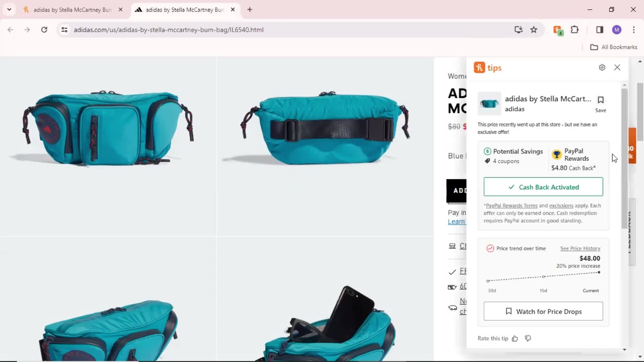Click the page vertical scrollbar
The image size is (644, 362).
(x=640, y=112)
